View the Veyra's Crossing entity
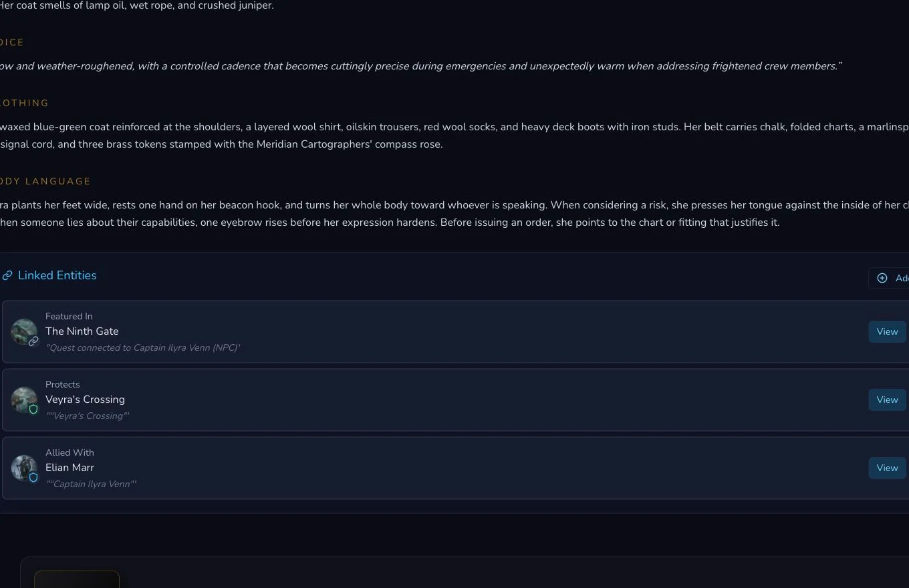909x588 pixels. point(887,400)
